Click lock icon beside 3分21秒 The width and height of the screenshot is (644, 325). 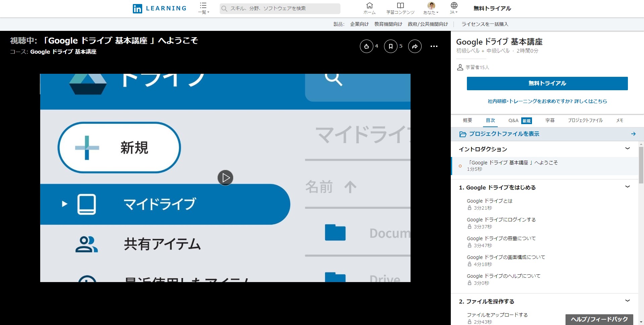(x=469, y=208)
